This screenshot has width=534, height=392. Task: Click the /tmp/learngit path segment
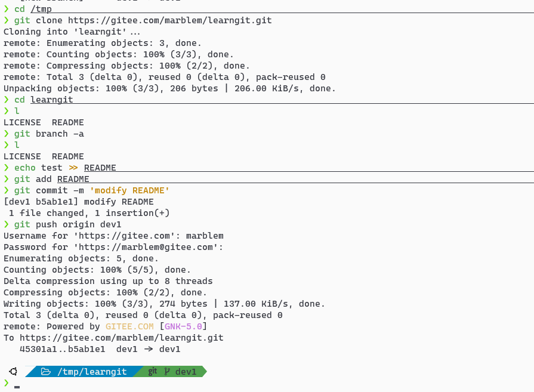point(92,372)
